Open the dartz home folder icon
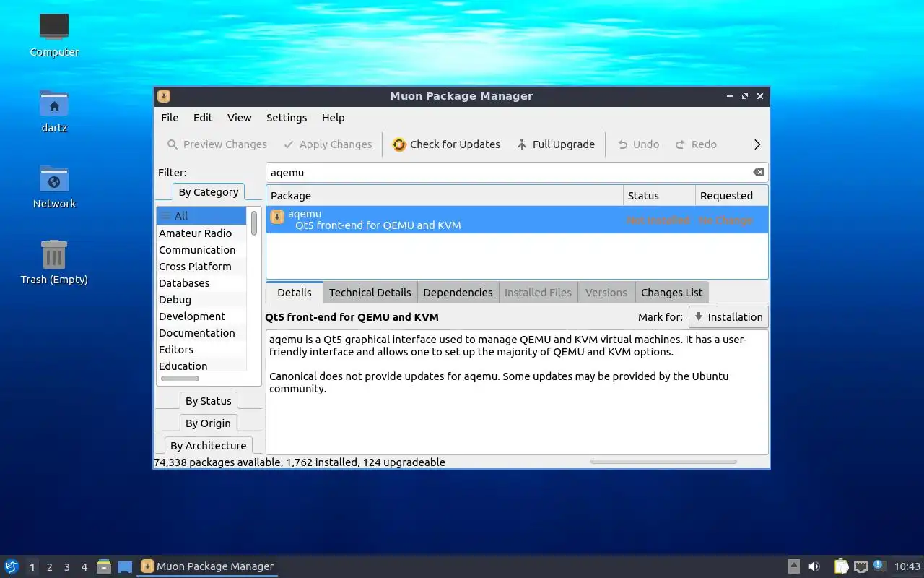The width and height of the screenshot is (924, 578). coord(54,111)
